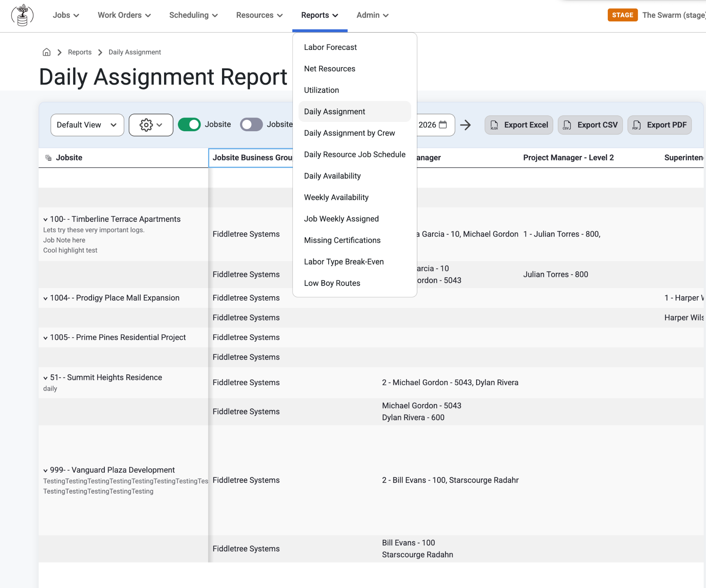The height and width of the screenshot is (588, 706).
Task: Open the Scheduling menu
Action: [x=193, y=15]
